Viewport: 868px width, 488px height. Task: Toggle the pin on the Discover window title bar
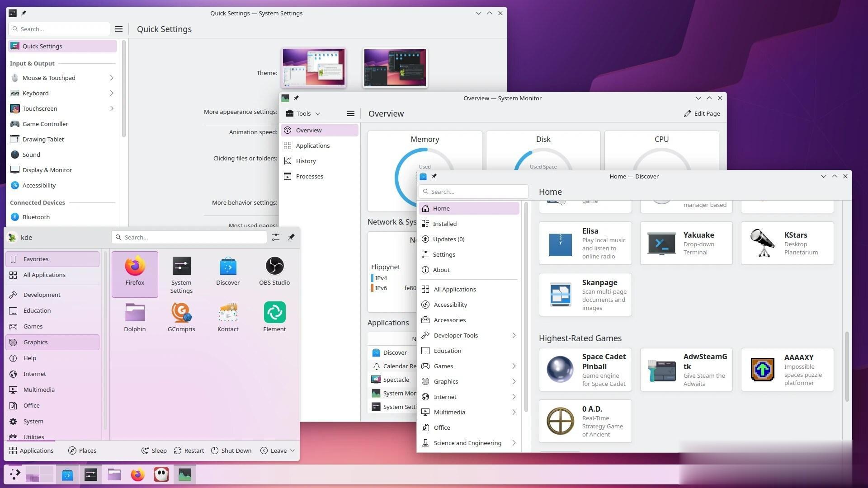pyautogui.click(x=434, y=176)
